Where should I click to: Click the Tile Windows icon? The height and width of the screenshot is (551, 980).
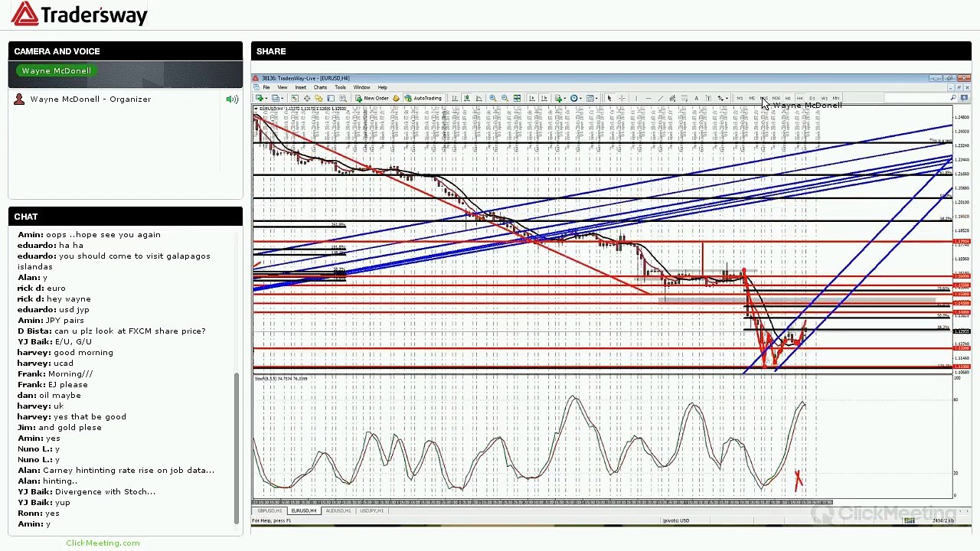(x=517, y=98)
